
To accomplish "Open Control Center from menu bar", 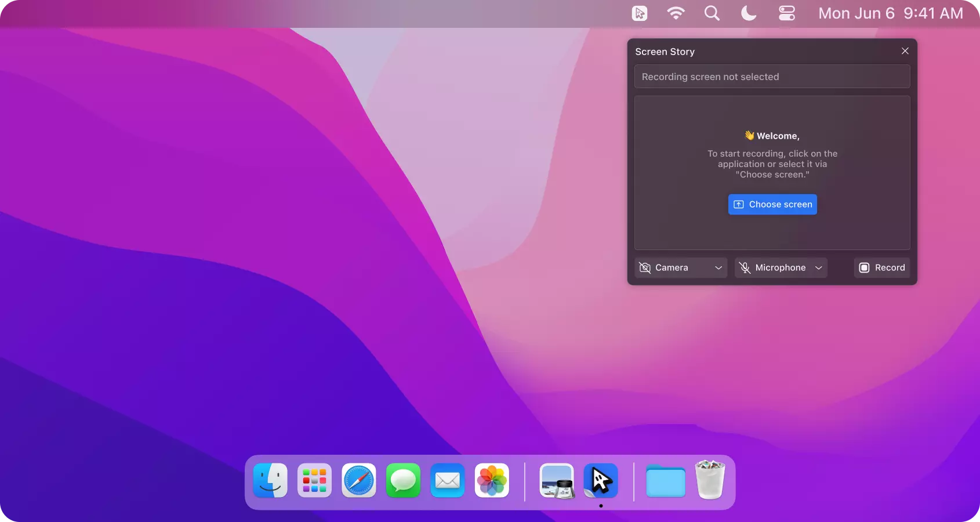I will click(x=786, y=13).
